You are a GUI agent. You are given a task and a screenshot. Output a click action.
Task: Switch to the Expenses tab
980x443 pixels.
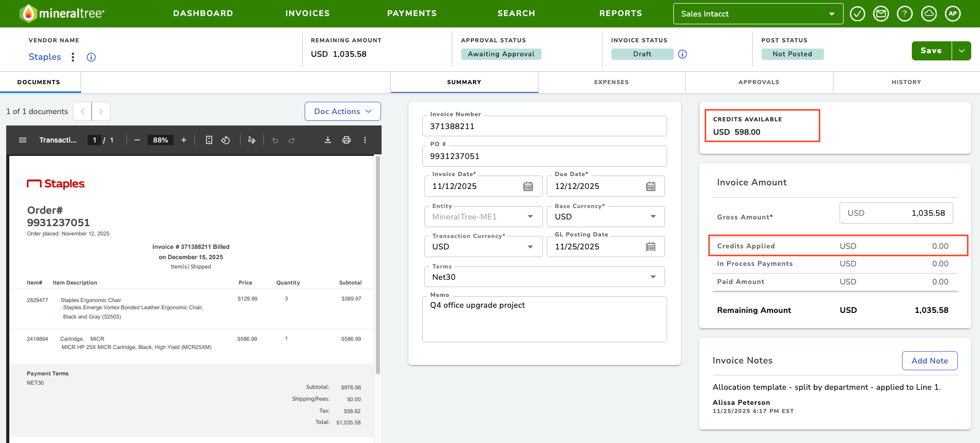pos(611,82)
